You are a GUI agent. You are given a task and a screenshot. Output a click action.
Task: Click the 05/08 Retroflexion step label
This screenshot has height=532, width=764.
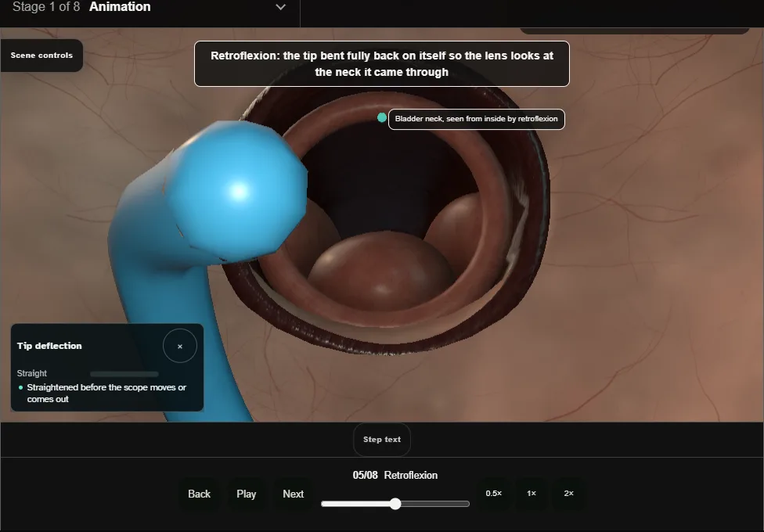(395, 475)
